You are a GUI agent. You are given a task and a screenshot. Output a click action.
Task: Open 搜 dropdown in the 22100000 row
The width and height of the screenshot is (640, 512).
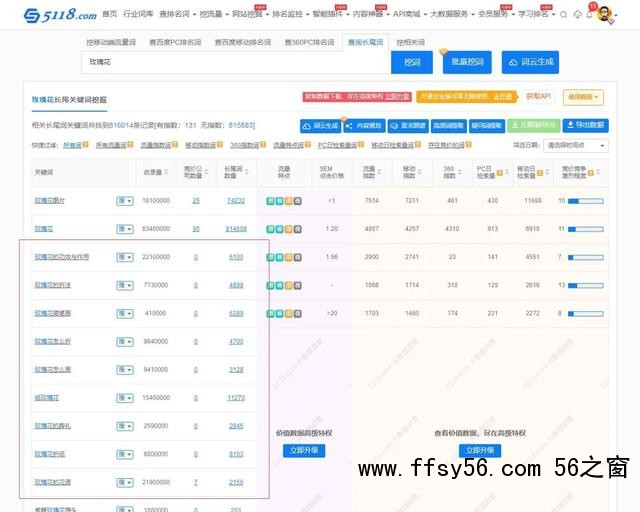(x=125, y=257)
